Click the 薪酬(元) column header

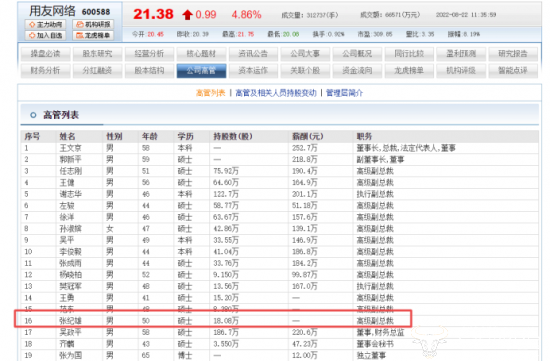(x=308, y=136)
